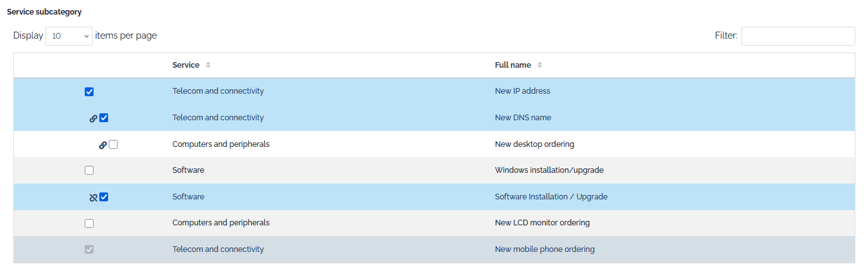Click link icon beside New DNS name
This screenshot has height=276, width=868.
(x=94, y=118)
